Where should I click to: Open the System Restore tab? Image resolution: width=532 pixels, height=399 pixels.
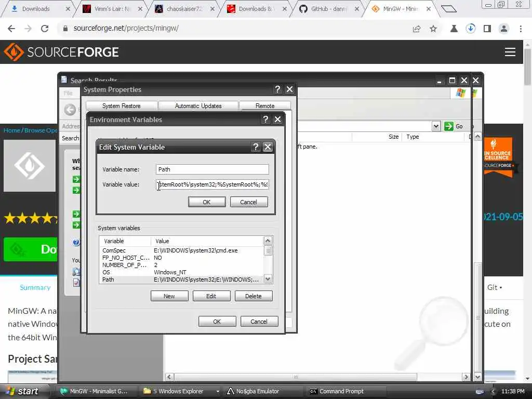click(x=122, y=106)
